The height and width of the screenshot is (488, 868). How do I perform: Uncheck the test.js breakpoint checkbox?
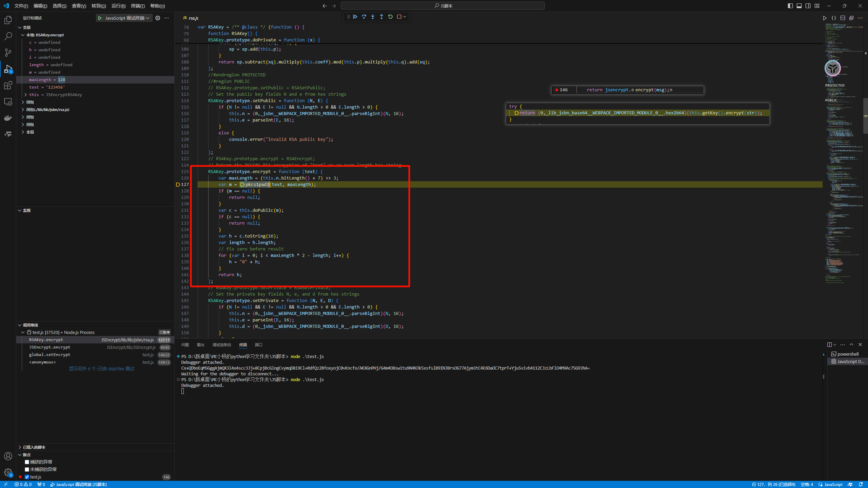27,477
